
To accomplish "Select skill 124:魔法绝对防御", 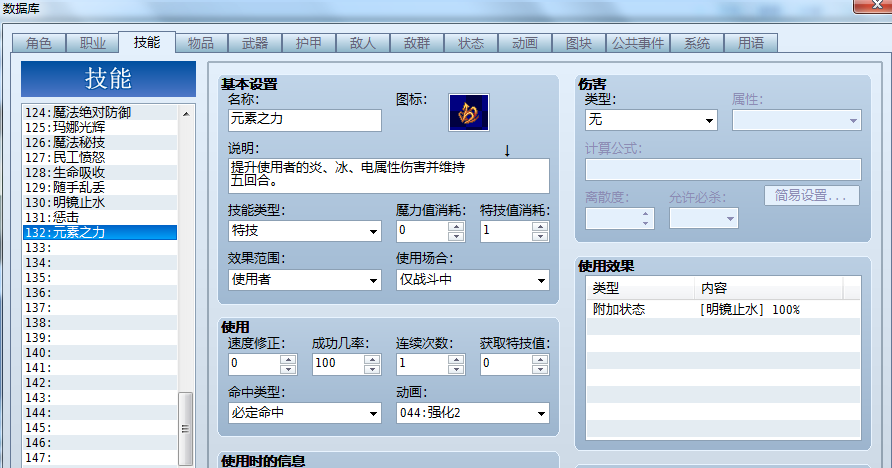I will pos(100,113).
